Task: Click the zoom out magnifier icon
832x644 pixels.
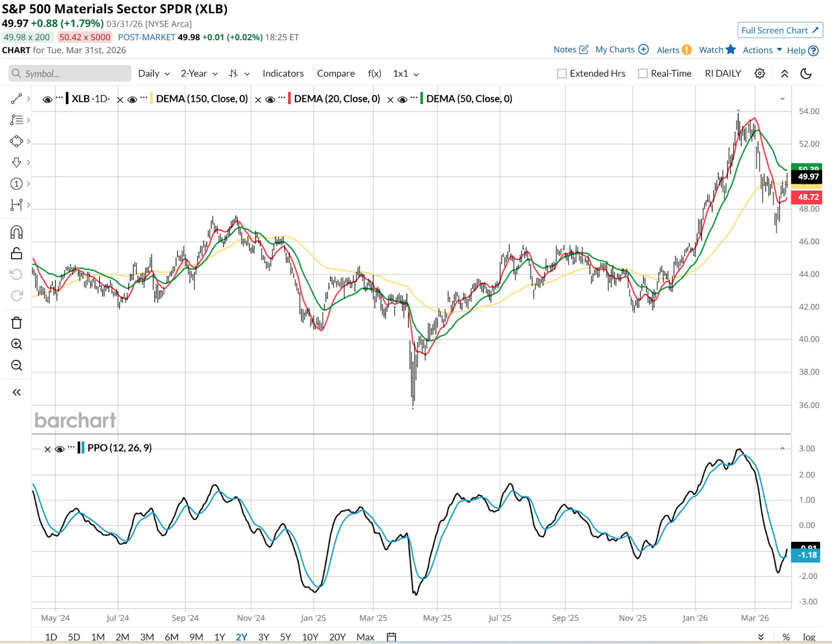Action: (x=17, y=365)
